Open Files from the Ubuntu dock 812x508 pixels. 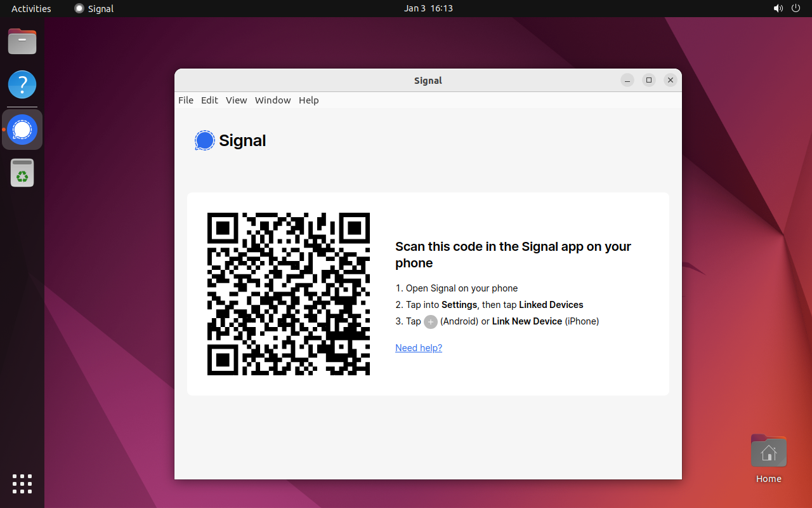(x=22, y=42)
